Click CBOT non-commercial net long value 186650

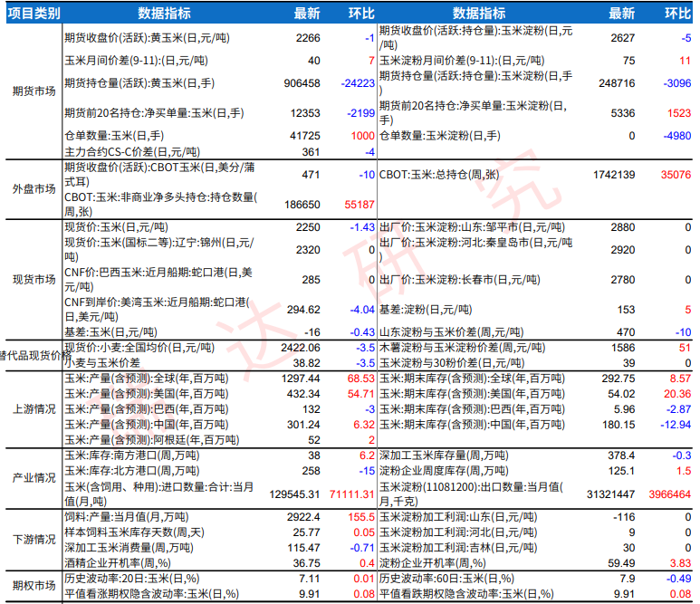coord(302,205)
